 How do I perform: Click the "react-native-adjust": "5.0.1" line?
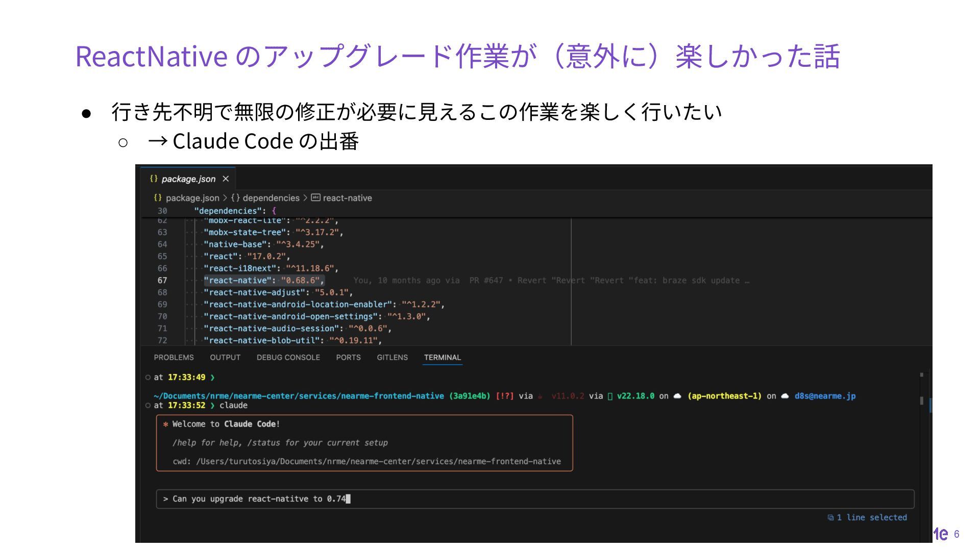[x=278, y=293]
